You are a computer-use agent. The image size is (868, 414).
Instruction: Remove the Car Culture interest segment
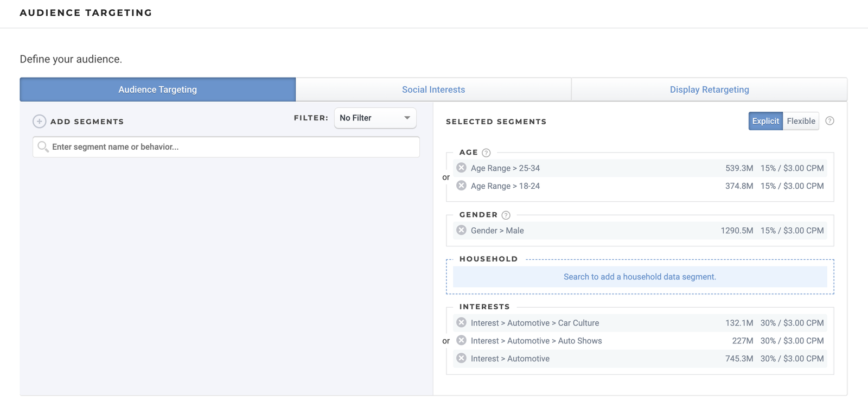coord(461,322)
